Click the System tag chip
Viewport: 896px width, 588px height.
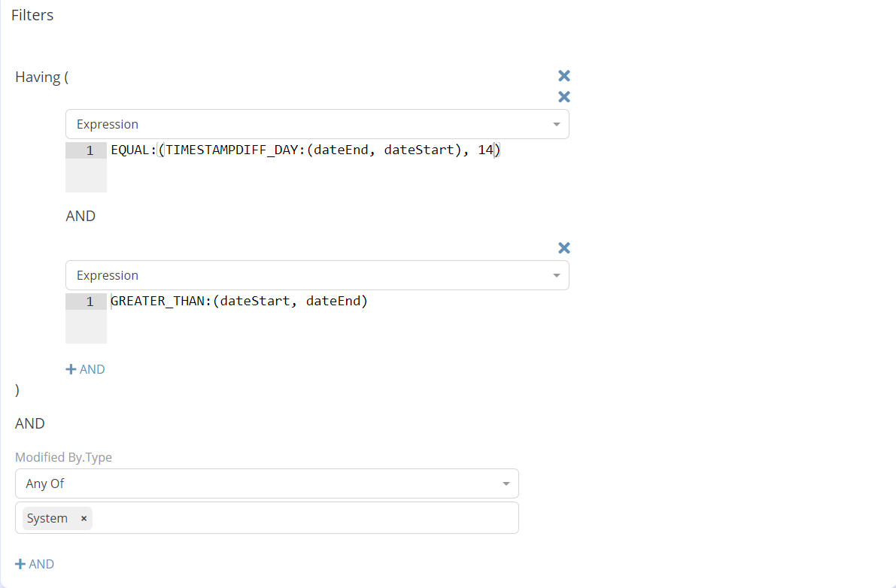(x=47, y=519)
